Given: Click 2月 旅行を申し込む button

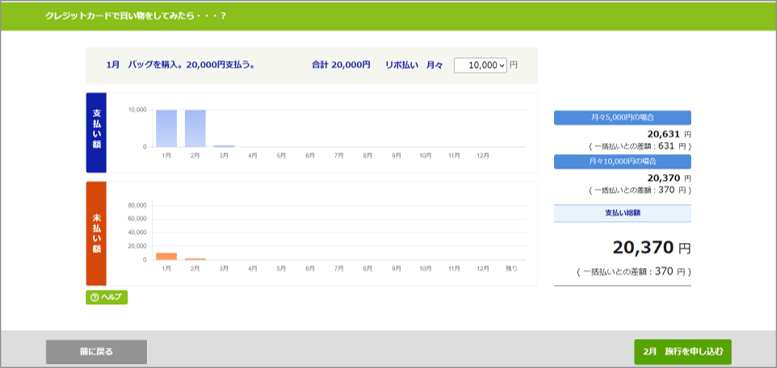Looking at the screenshot, I should click(683, 352).
